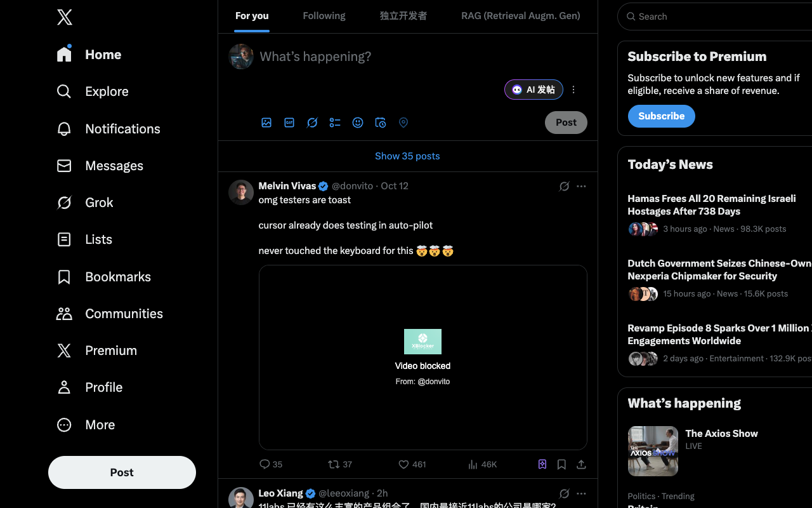Viewport: 812px width, 508px height.
Task: Click the composer's gray Post button
Action: pos(566,123)
